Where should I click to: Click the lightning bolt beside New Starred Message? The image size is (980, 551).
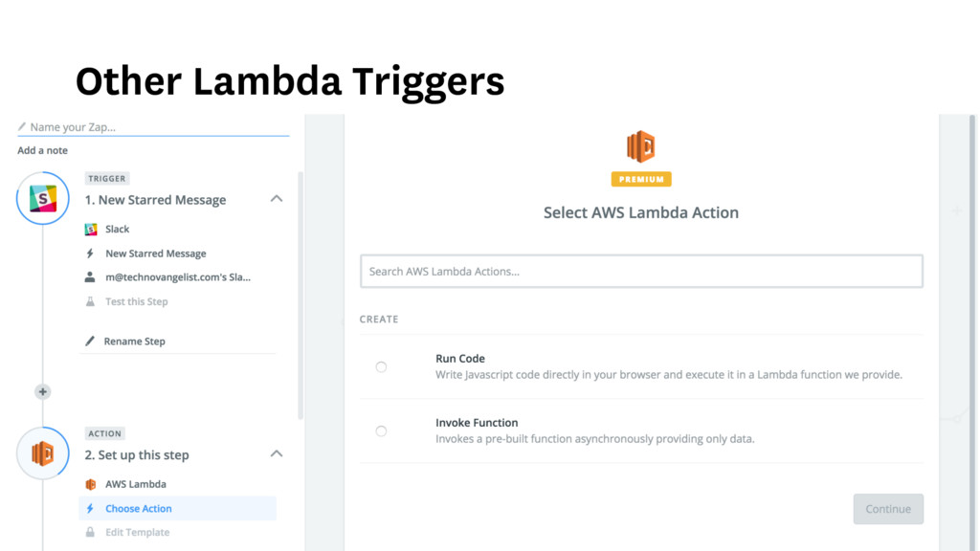(90, 253)
